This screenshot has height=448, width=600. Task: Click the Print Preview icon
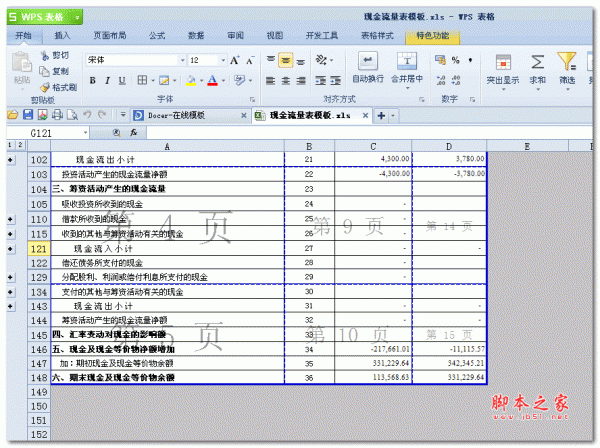pyautogui.click(x=72, y=115)
